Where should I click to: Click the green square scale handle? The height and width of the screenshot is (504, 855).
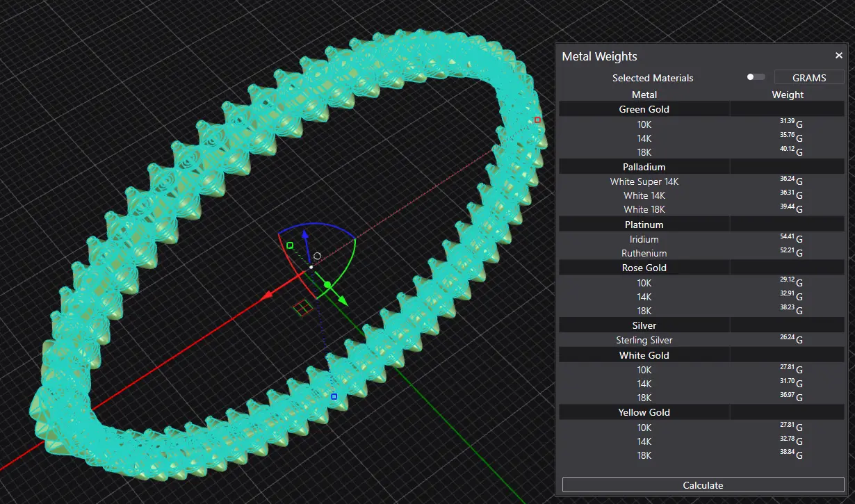coord(290,245)
